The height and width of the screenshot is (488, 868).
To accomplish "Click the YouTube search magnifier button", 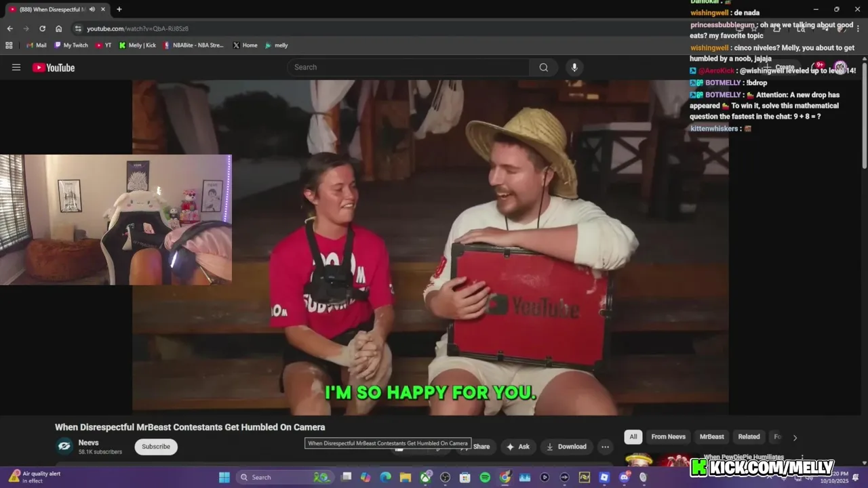I will pos(544,67).
